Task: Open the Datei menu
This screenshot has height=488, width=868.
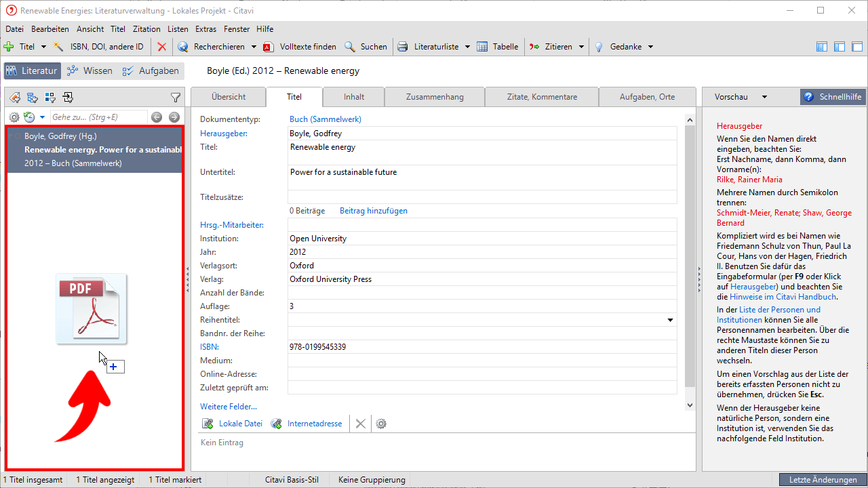Action: (x=14, y=29)
